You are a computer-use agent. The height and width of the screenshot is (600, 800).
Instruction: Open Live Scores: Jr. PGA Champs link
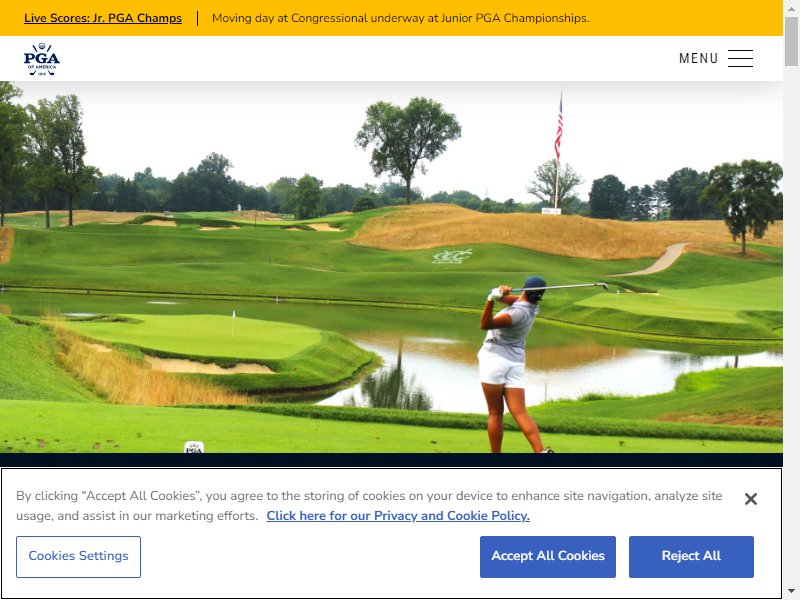click(103, 18)
